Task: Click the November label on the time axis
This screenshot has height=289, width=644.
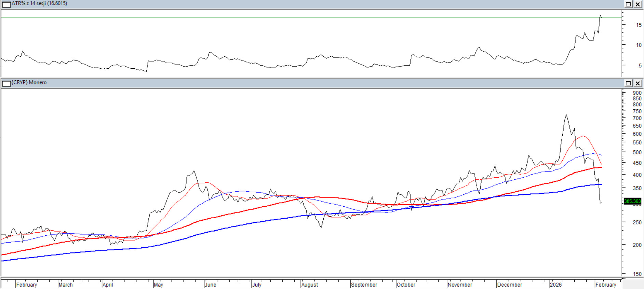Action: pyautogui.click(x=460, y=285)
